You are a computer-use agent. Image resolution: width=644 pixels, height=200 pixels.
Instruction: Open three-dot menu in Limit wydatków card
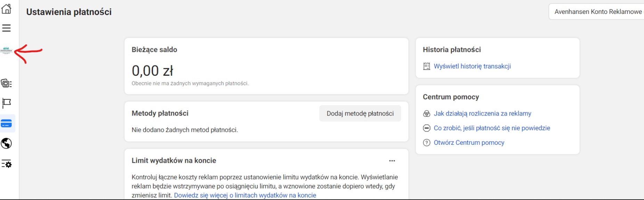click(x=392, y=161)
